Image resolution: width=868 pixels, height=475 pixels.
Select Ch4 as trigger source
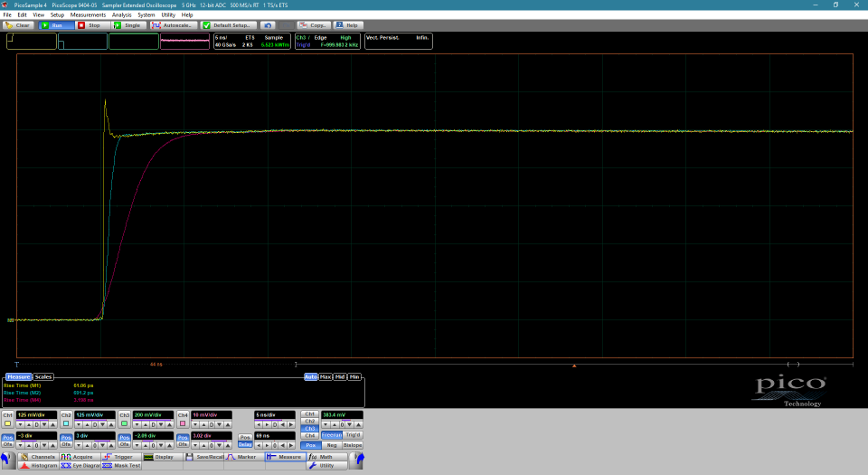point(309,435)
